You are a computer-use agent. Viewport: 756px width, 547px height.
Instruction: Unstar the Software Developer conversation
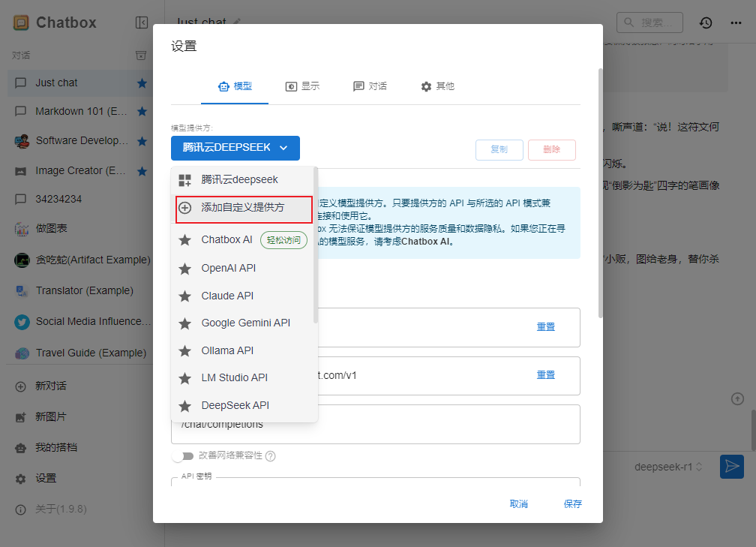[x=142, y=141]
